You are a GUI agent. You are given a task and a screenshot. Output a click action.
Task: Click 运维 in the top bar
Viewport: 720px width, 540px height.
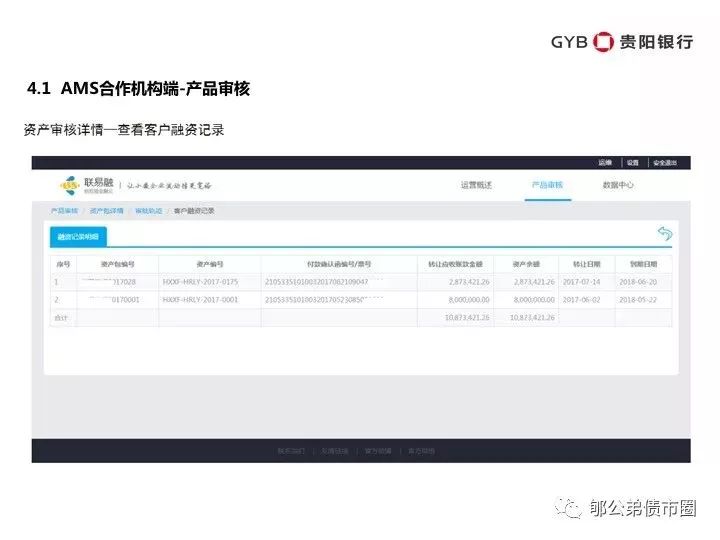(x=604, y=162)
